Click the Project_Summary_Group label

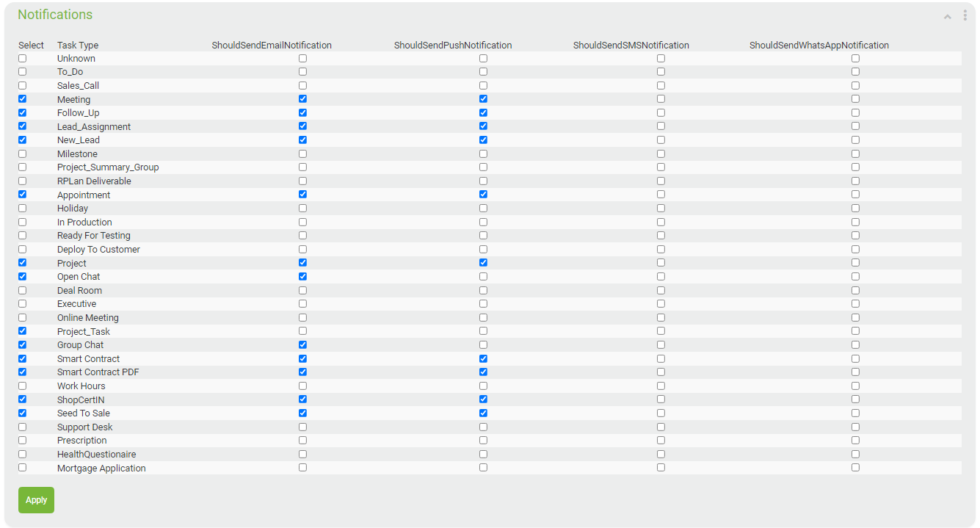pyautogui.click(x=108, y=167)
